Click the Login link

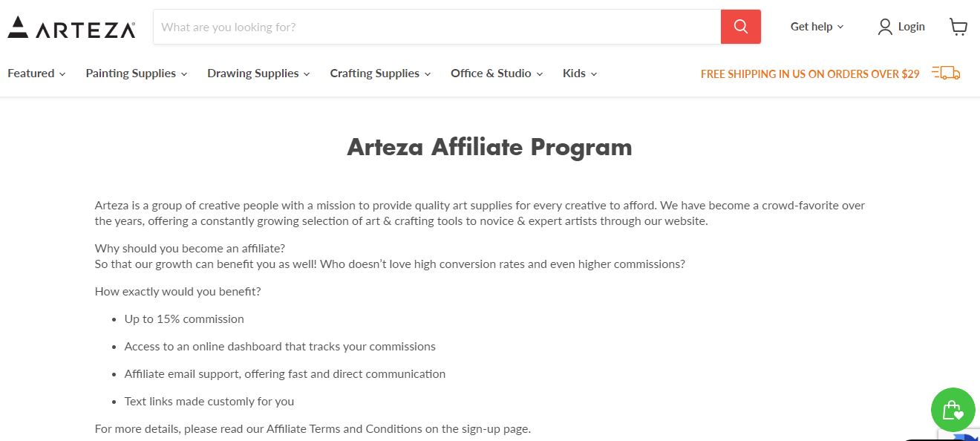(911, 27)
